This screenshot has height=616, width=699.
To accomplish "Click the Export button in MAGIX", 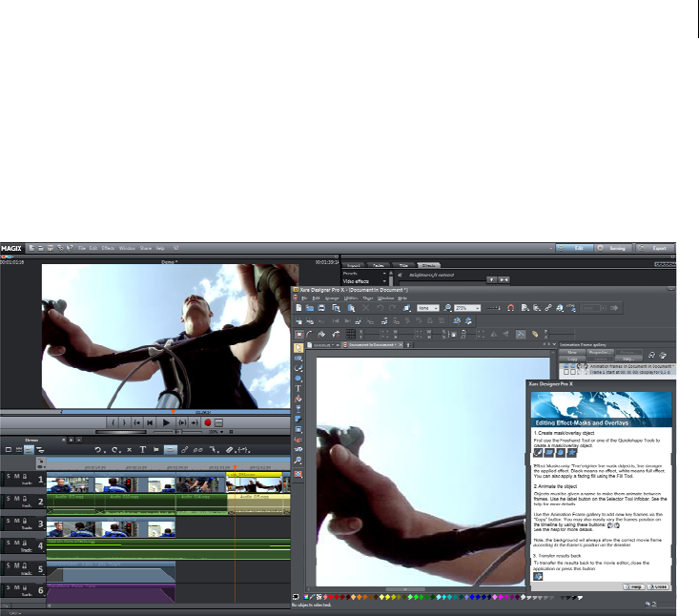I will (x=655, y=248).
